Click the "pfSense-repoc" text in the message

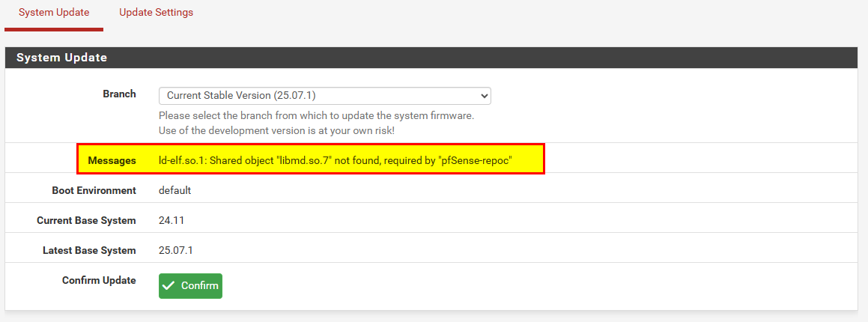pos(476,160)
